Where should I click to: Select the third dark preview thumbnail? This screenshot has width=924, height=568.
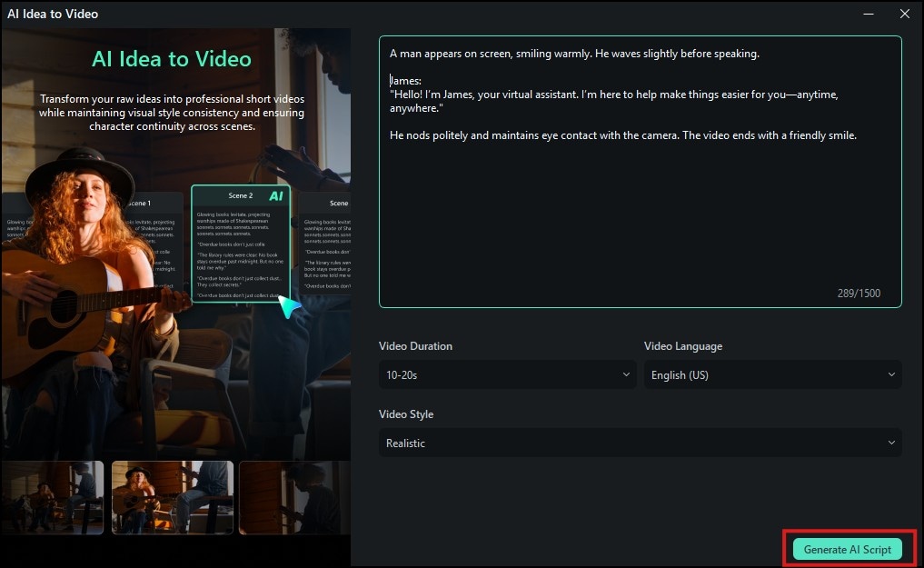[294, 497]
